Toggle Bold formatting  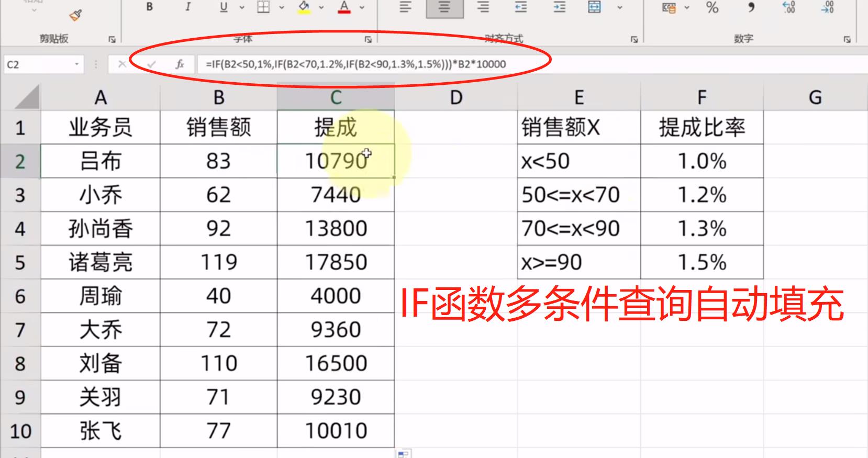[149, 7]
